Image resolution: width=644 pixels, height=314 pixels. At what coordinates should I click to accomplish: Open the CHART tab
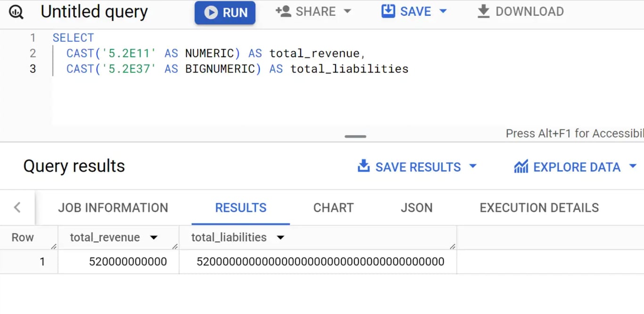coord(333,208)
